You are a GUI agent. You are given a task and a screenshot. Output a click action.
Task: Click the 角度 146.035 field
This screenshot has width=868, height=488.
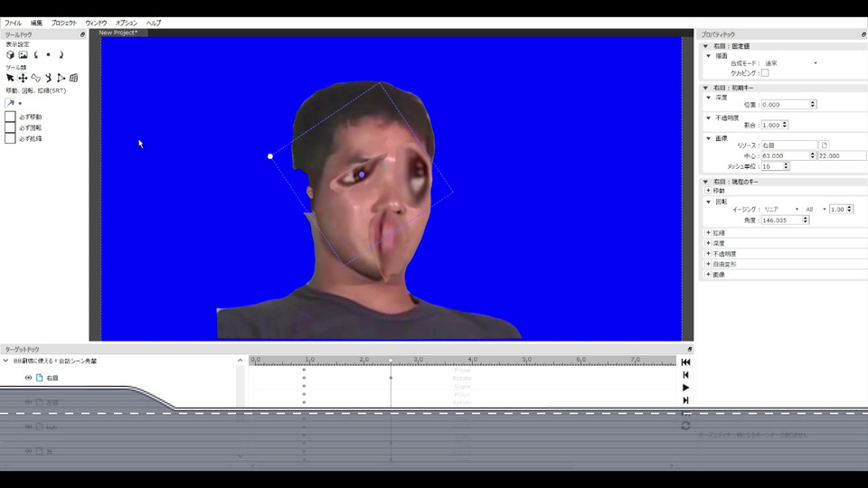pyautogui.click(x=785, y=221)
